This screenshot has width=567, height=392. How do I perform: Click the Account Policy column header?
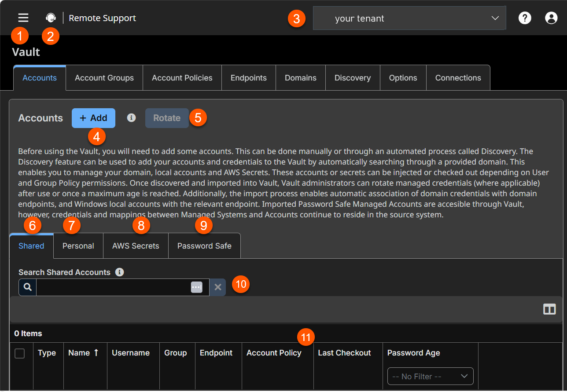pyautogui.click(x=274, y=353)
